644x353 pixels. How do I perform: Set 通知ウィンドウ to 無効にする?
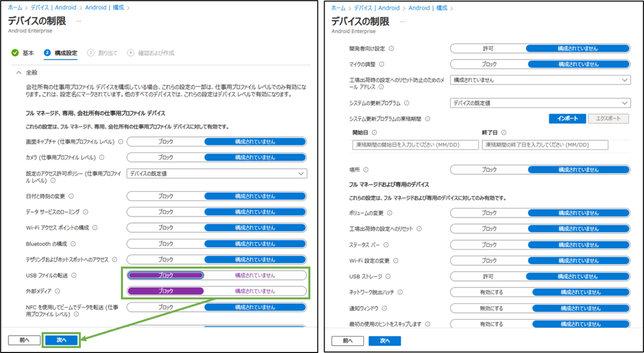(x=492, y=308)
